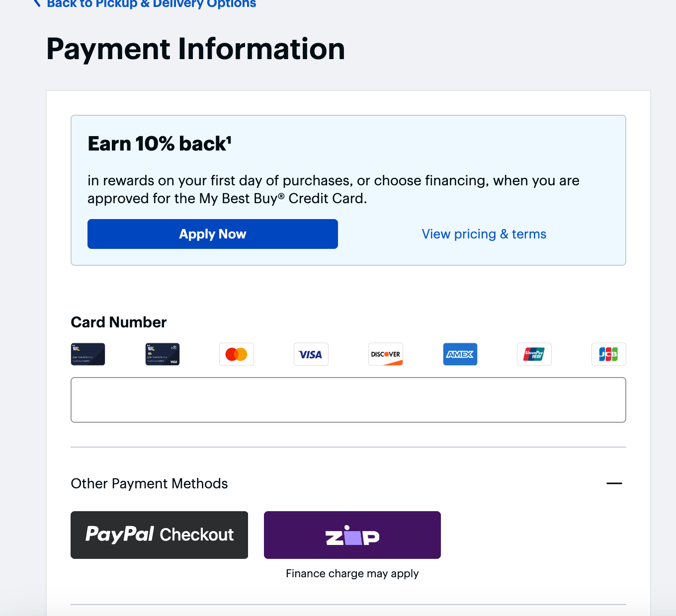Screen dimensions: 676x616
Task: Choose PayPal Checkout as payment method
Action: pos(159,535)
